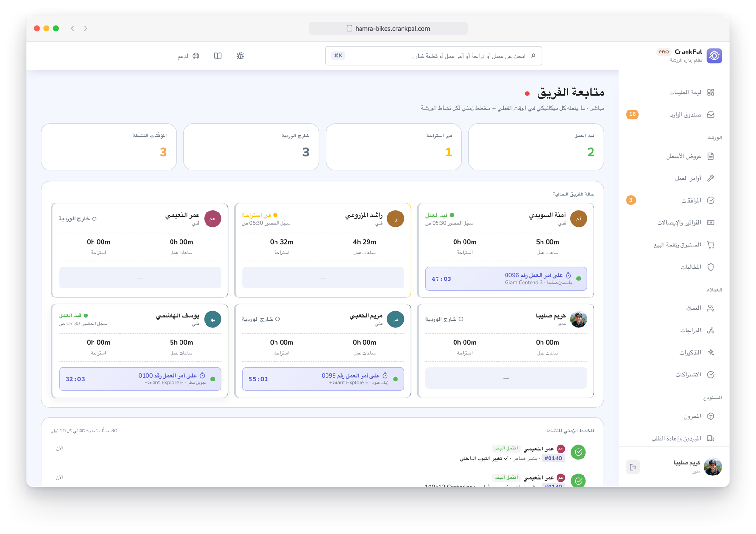Click the في استراحة status label
Image resolution: width=756 pixels, height=534 pixels.
tap(257, 215)
